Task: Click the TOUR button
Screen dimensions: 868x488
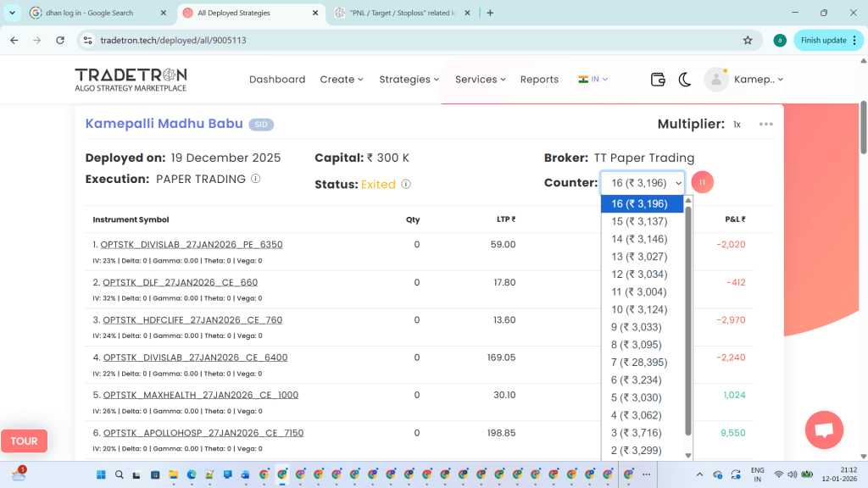Action: (x=24, y=441)
